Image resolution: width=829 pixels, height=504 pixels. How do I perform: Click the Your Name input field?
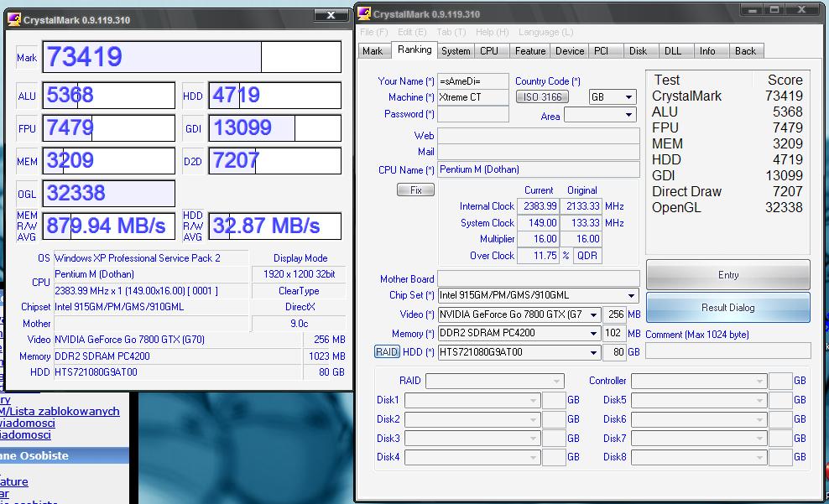click(473, 81)
